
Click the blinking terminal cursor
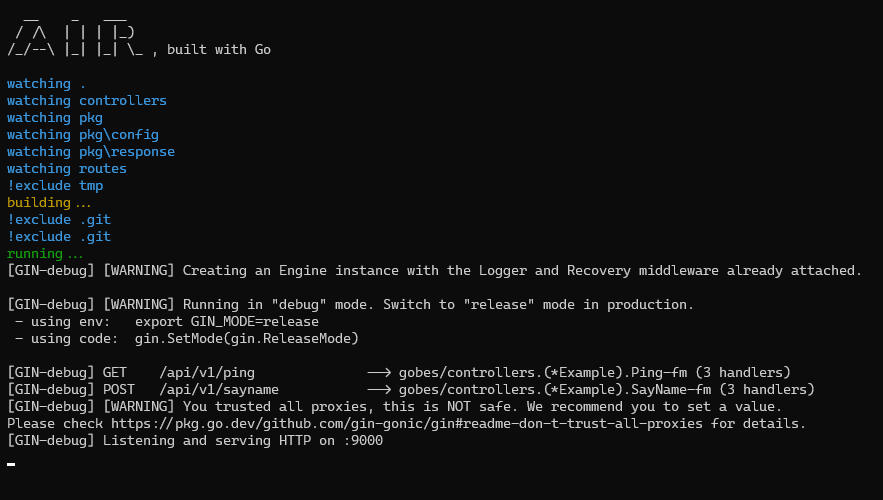click(11, 465)
